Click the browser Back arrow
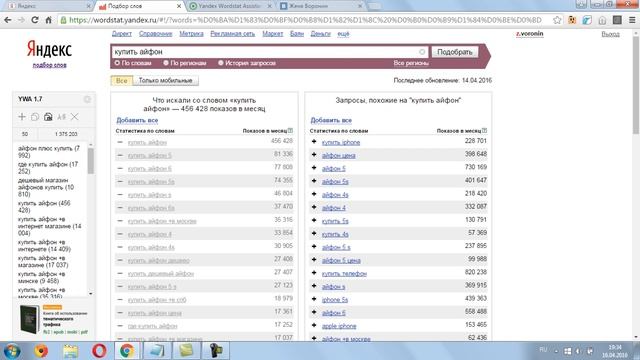 tap(8, 20)
